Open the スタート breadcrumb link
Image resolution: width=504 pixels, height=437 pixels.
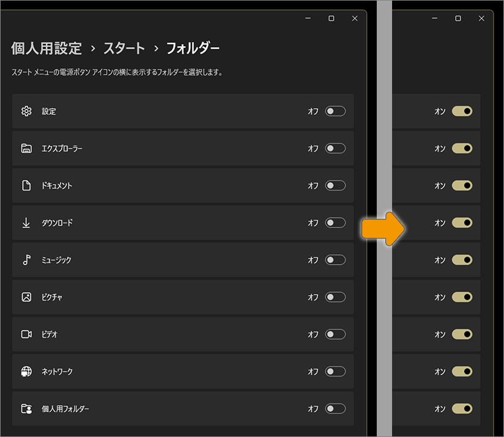click(124, 48)
